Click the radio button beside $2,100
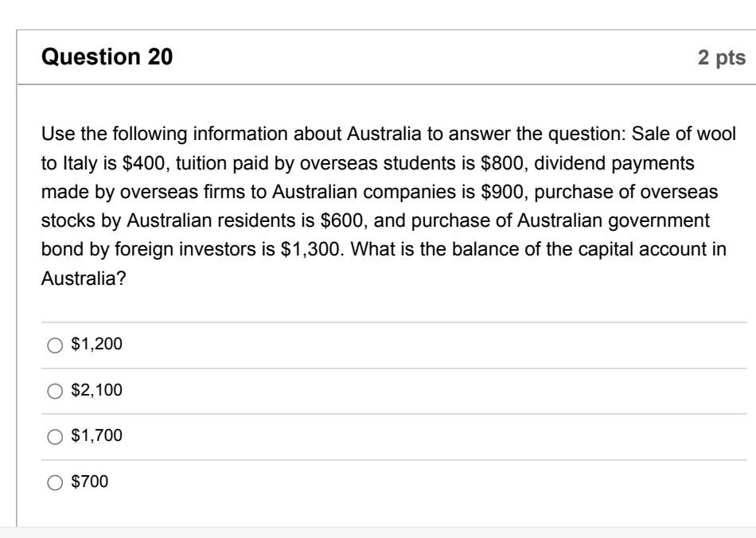756x538 pixels. [x=54, y=391]
